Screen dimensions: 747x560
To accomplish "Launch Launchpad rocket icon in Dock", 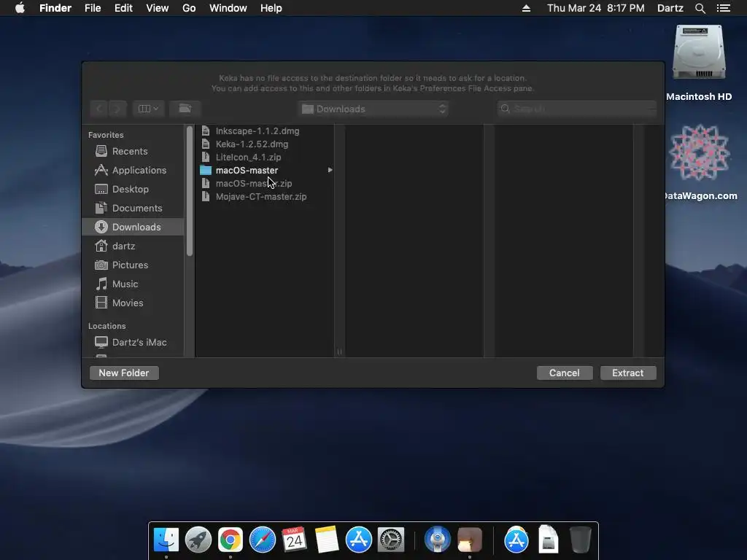I will coord(198,540).
